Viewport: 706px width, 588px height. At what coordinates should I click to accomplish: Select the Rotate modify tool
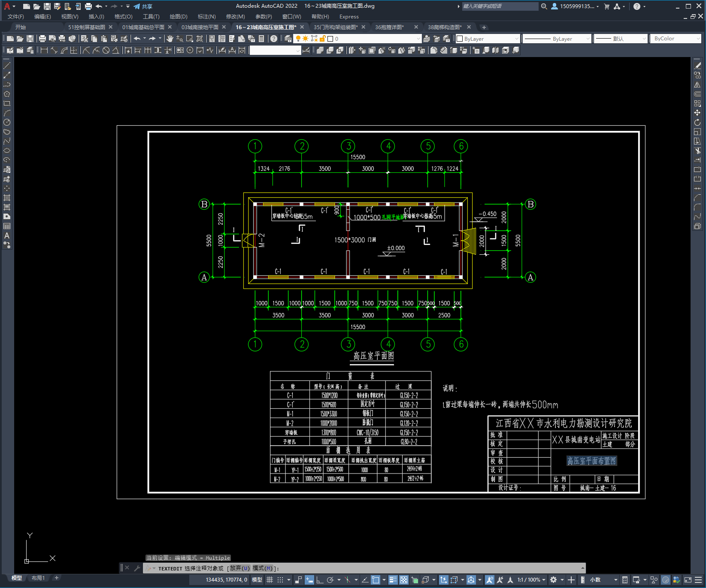click(697, 122)
